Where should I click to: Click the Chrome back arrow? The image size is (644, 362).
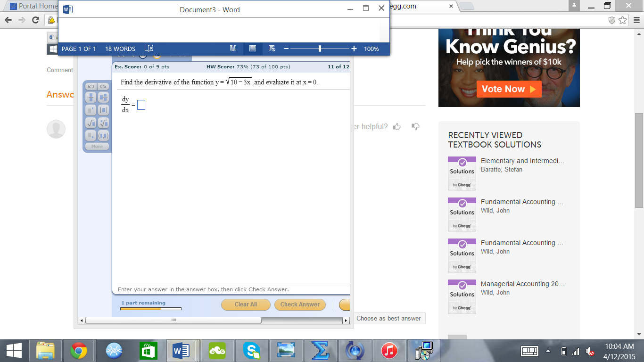(x=8, y=20)
